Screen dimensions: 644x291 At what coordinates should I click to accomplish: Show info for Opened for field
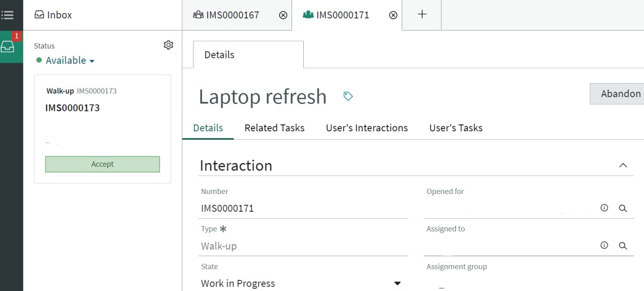(x=604, y=208)
